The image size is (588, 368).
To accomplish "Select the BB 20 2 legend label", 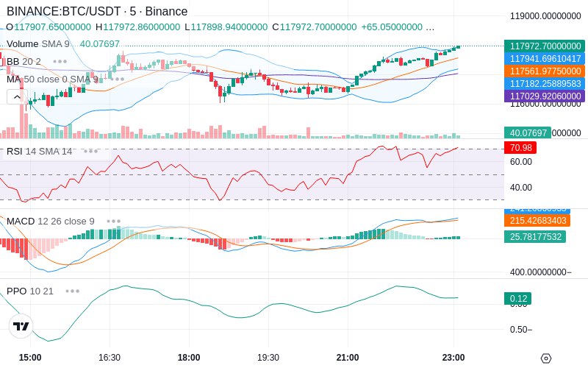I will pos(24,61).
